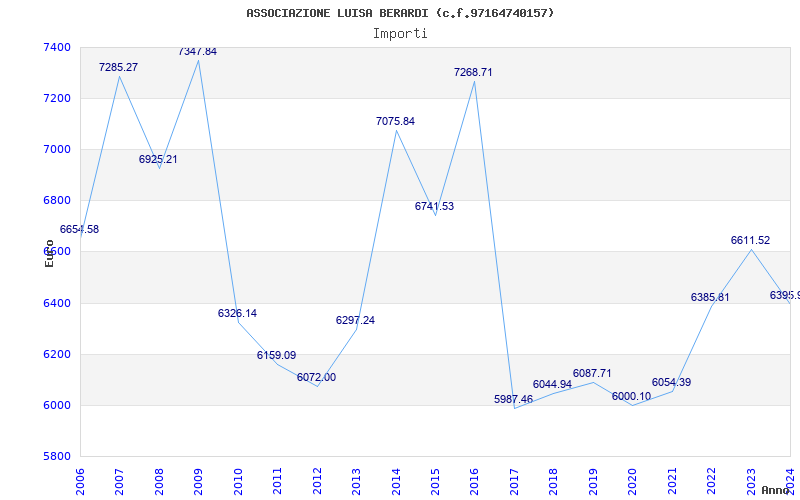Select the data label 6159.09

pos(277,355)
